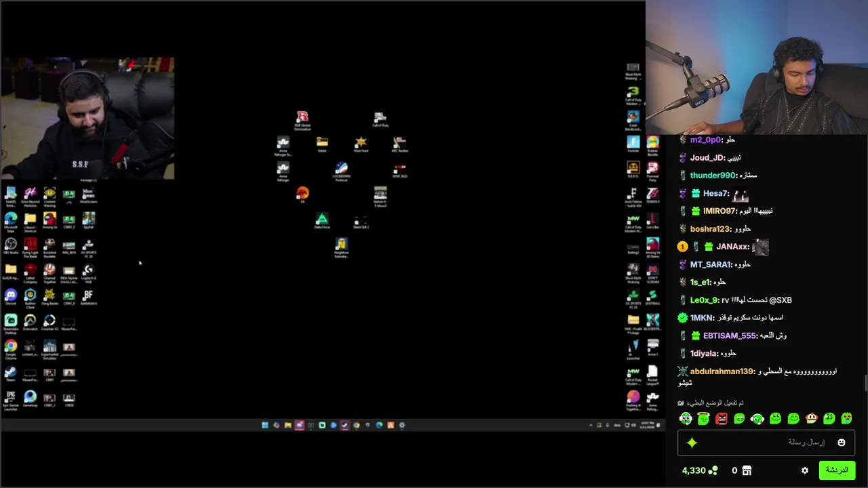Click the 4,330 points balance
Image resolution: width=868 pixels, height=488 pixels.
point(700,470)
